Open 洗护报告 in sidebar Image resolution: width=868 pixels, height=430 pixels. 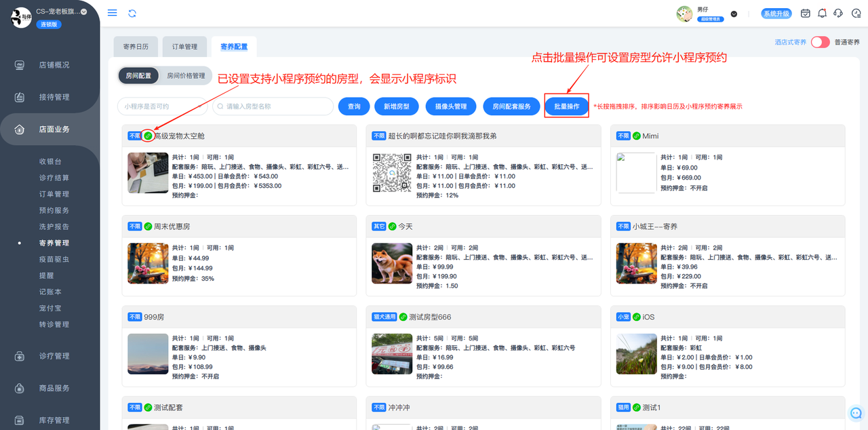[54, 227]
